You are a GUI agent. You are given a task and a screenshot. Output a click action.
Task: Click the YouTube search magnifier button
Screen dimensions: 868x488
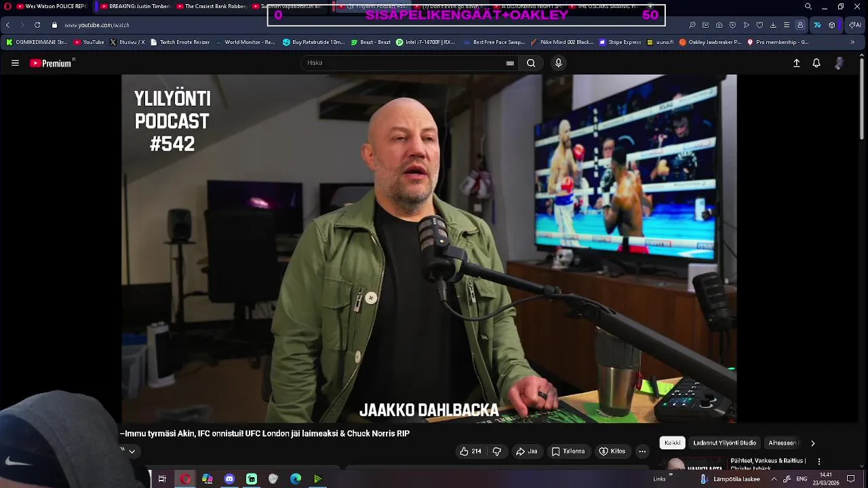[531, 63]
